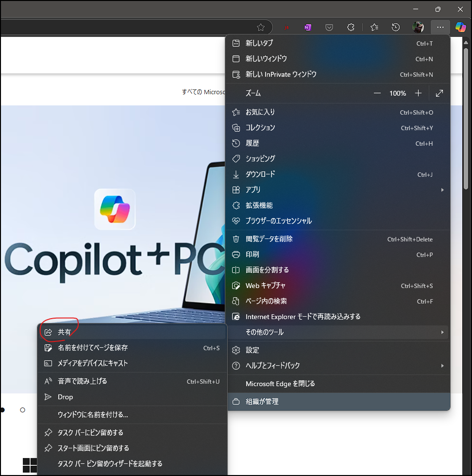Open コレクション from the menu

click(338, 128)
